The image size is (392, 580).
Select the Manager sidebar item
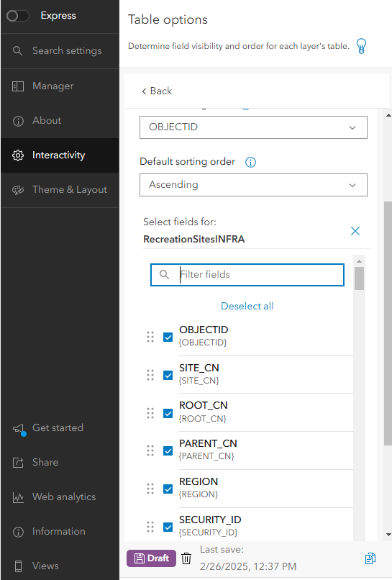60,86
